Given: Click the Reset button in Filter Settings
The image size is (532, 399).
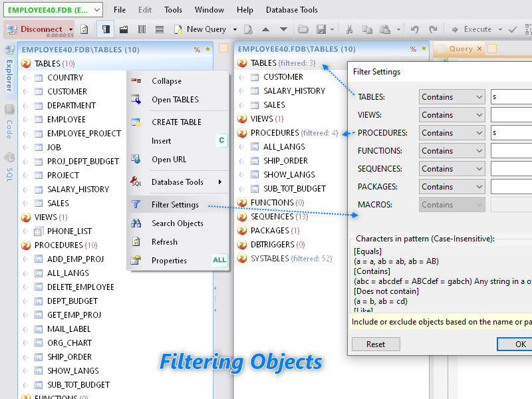Looking at the screenshot, I should point(376,344).
